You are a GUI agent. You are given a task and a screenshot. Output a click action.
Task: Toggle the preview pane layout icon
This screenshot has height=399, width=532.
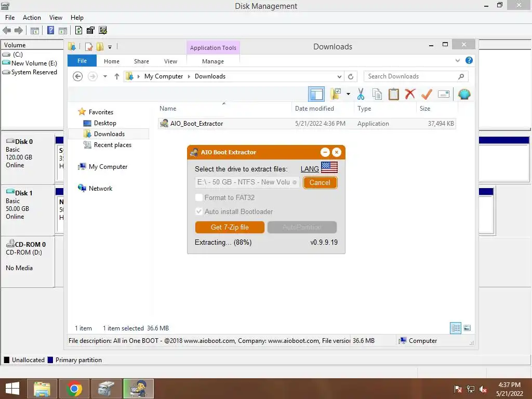tap(316, 95)
